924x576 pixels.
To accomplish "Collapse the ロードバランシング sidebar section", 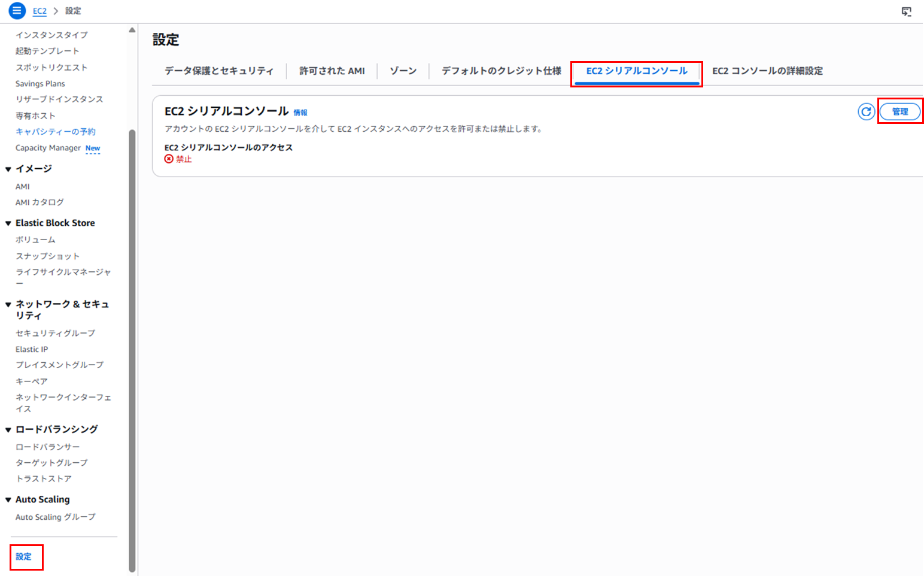I will tap(8, 430).
